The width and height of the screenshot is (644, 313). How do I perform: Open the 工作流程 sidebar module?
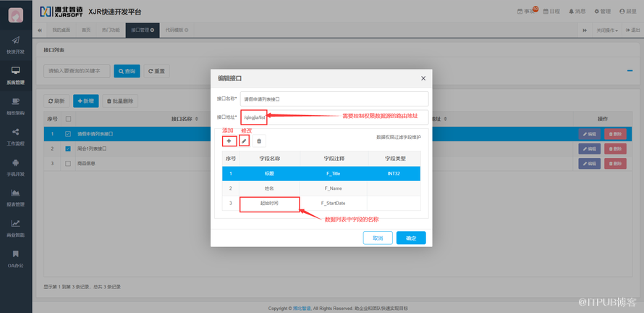click(x=16, y=136)
